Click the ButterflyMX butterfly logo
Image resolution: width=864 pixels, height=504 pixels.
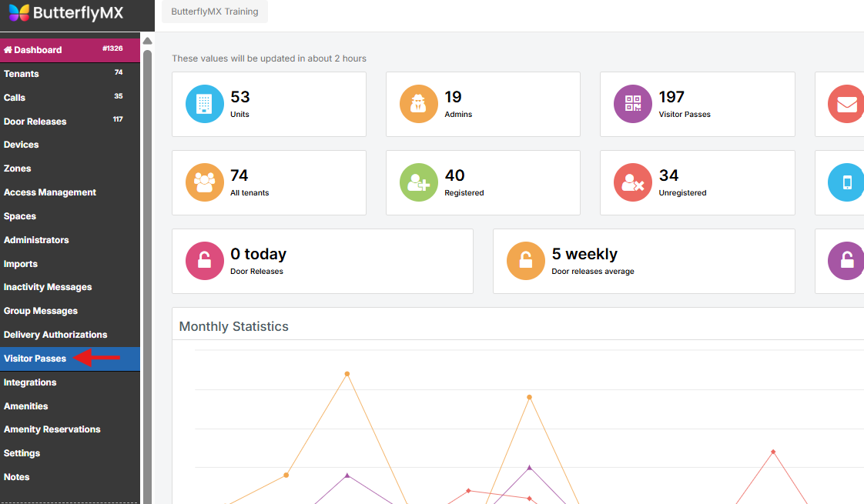pos(19,13)
